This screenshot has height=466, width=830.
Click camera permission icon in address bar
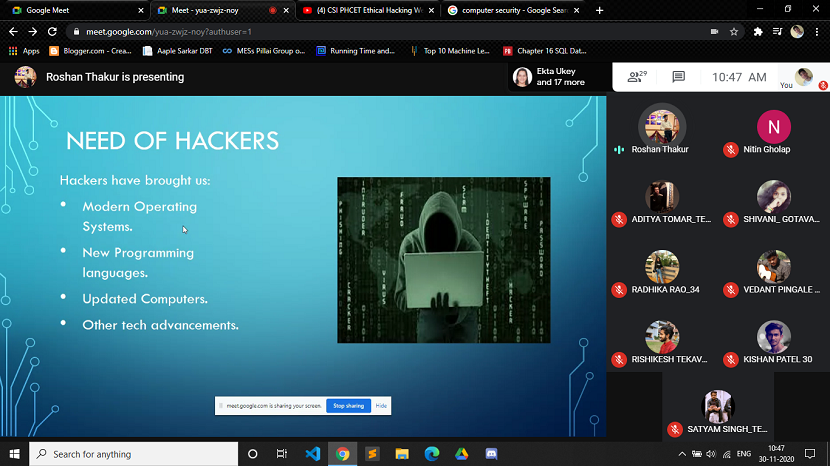(714, 32)
